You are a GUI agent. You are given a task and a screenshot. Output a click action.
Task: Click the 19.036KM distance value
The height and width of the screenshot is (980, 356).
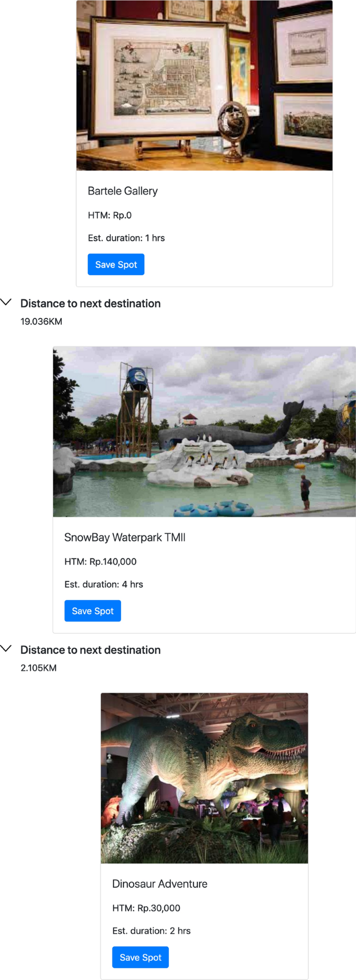[41, 321]
